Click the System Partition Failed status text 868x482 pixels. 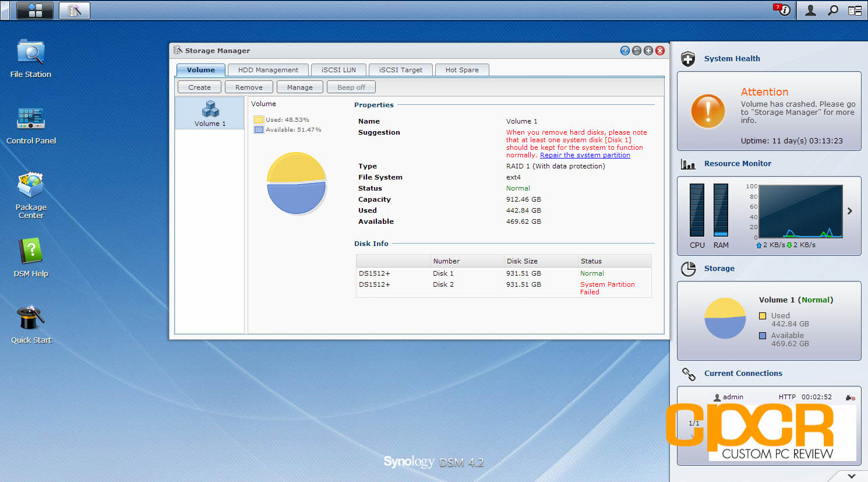click(x=607, y=288)
